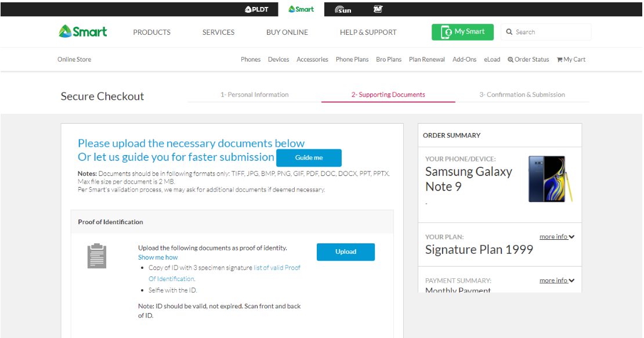644x338 pixels.
Task: Click the clipboard document icon
Action: tap(97, 256)
